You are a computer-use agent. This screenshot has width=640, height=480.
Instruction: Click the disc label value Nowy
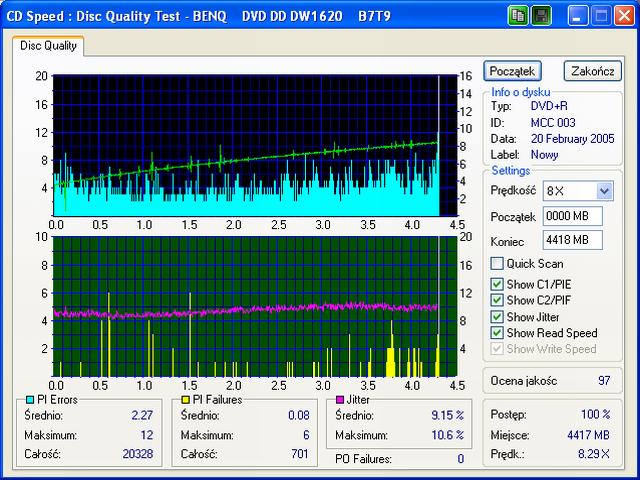tap(544, 155)
